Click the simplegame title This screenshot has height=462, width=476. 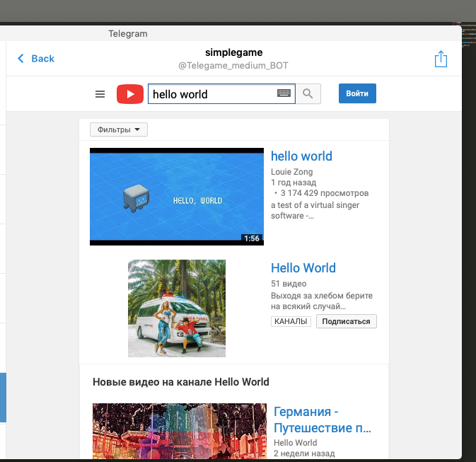pyautogui.click(x=233, y=52)
